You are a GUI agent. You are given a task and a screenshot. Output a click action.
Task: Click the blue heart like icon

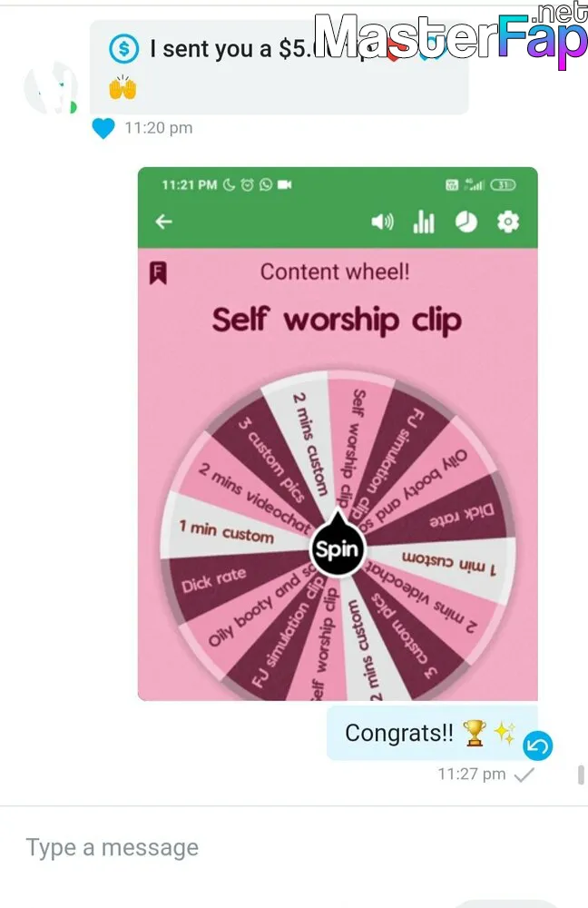[x=103, y=128]
